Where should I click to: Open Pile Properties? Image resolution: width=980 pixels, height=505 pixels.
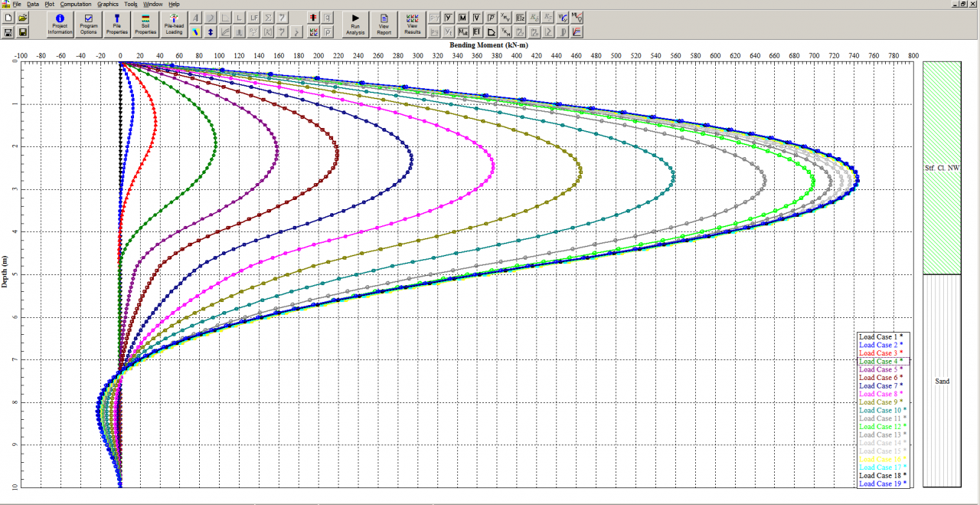pos(117,25)
